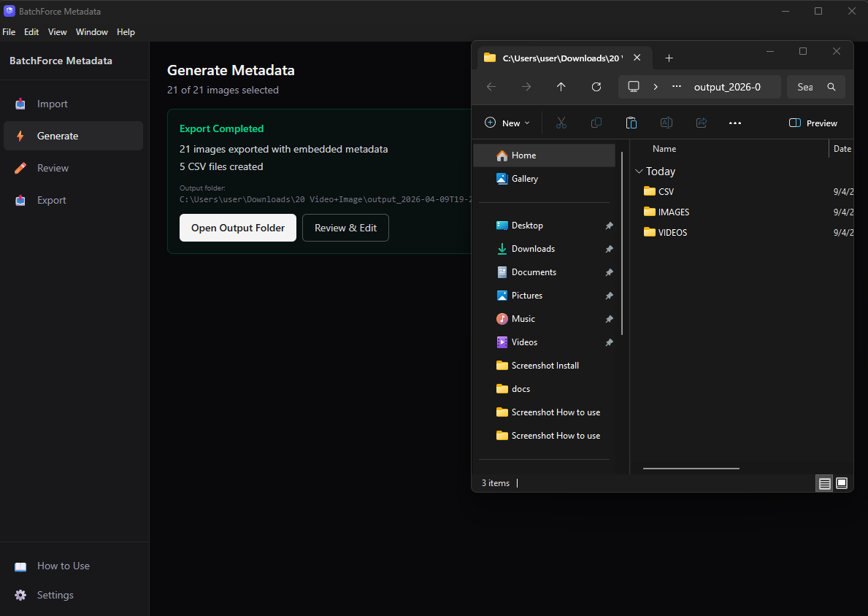
Task: Open the See more ellipsis menu
Action: coord(735,123)
